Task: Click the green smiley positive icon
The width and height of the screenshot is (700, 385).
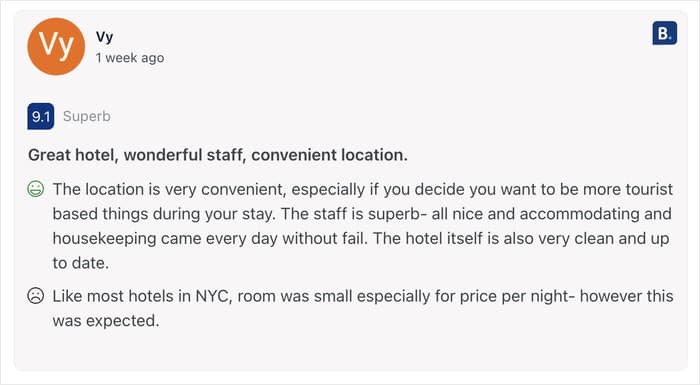Action: tap(36, 189)
